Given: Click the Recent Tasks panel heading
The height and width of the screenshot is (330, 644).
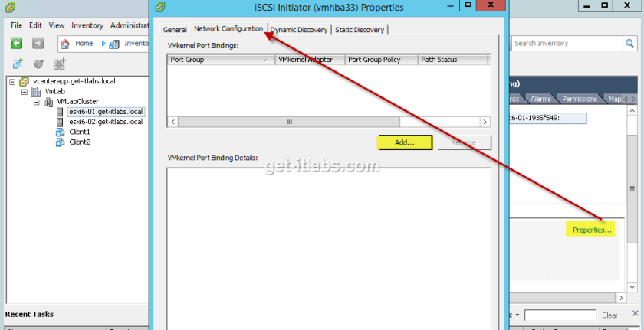Looking at the screenshot, I should (29, 315).
